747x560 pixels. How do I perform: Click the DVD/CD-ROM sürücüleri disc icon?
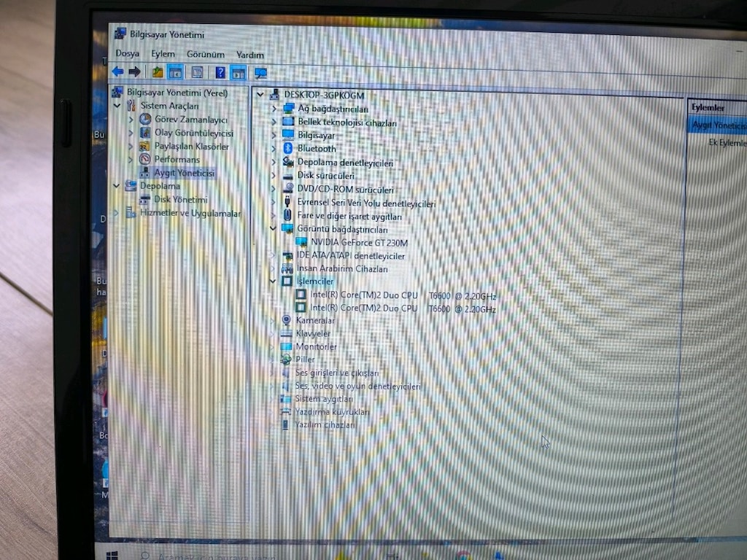(x=287, y=189)
